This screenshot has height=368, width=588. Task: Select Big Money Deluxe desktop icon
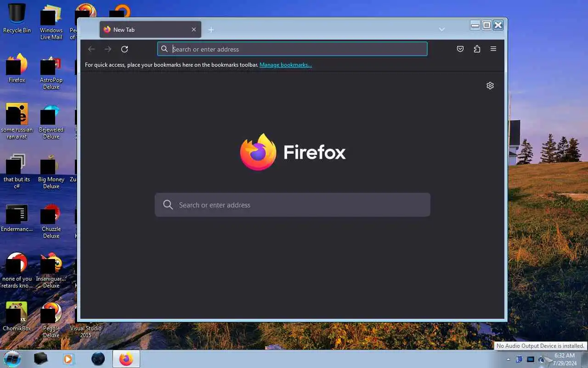51,172
